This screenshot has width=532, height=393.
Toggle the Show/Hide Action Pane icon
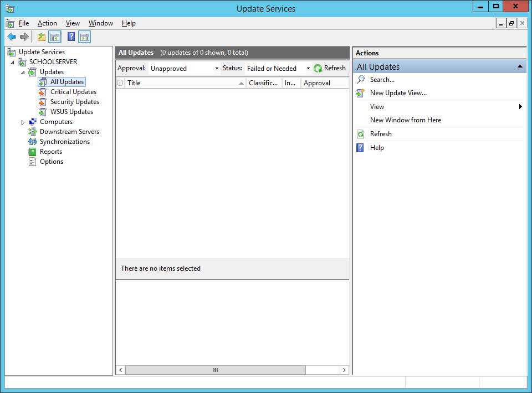point(84,37)
